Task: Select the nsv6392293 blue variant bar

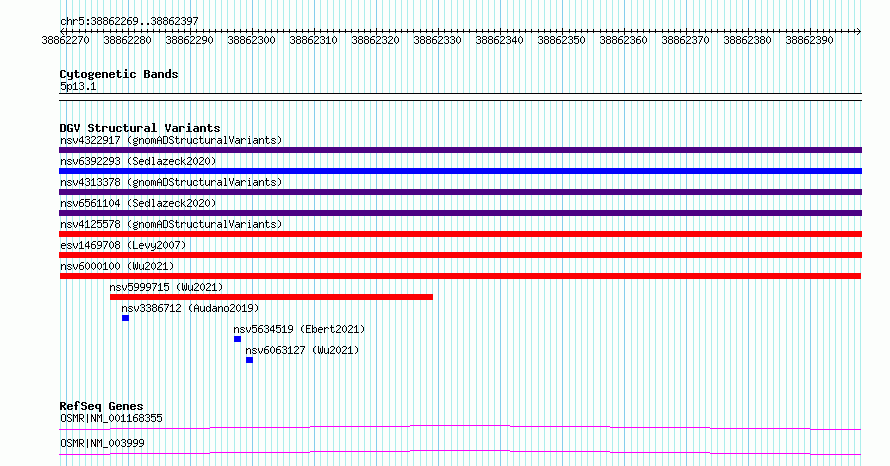Action: (460, 171)
